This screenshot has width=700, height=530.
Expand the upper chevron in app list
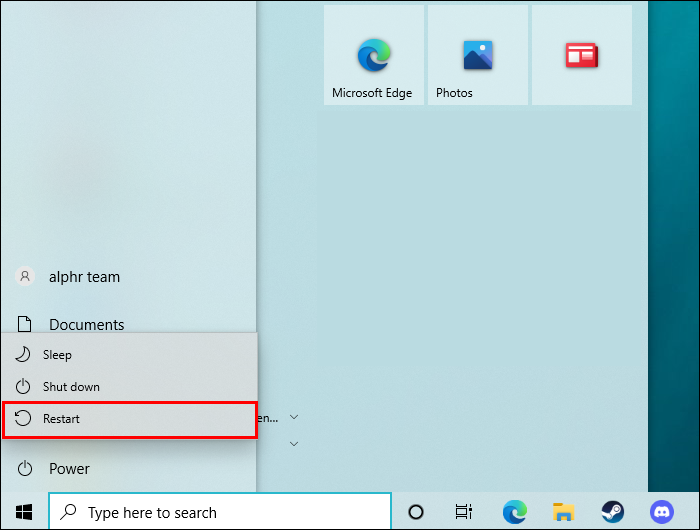tap(294, 417)
